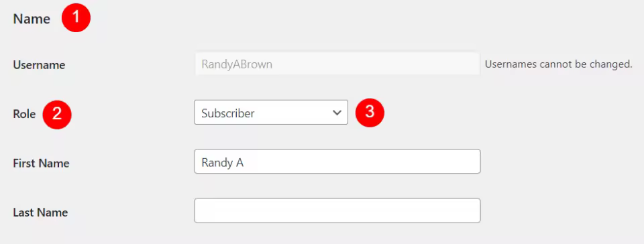Image resolution: width=644 pixels, height=244 pixels.
Task: Click the Name section heading
Action: (32, 19)
